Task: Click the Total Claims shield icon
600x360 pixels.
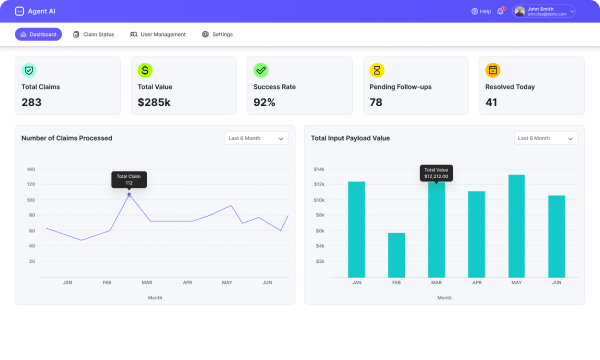Action: pos(29,70)
